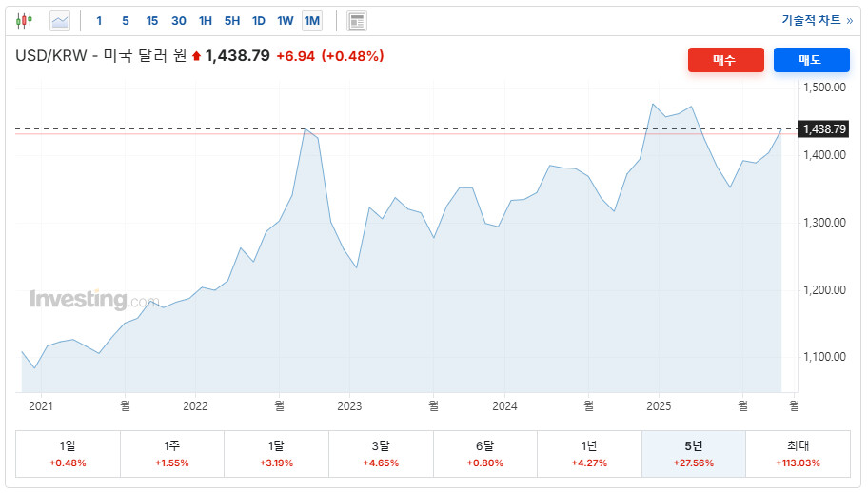Screen dimensions: 868x493
Task: Select the 1M monthly interval
Action: click(x=312, y=20)
